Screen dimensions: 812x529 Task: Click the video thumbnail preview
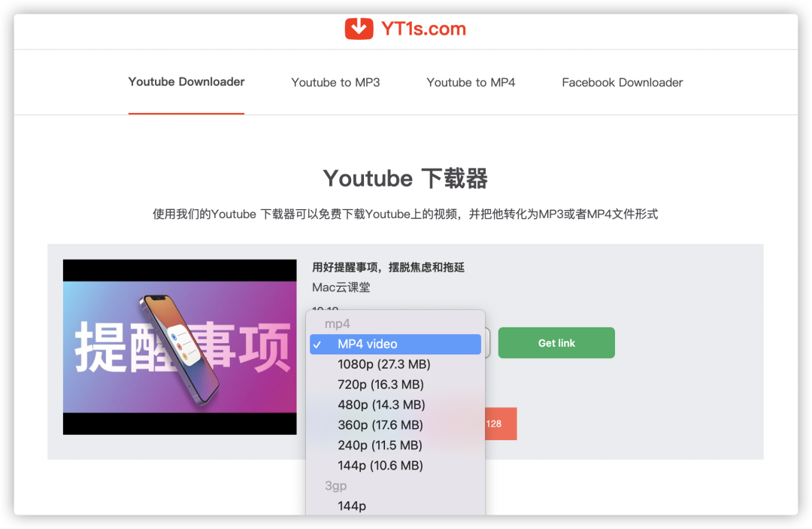180,347
